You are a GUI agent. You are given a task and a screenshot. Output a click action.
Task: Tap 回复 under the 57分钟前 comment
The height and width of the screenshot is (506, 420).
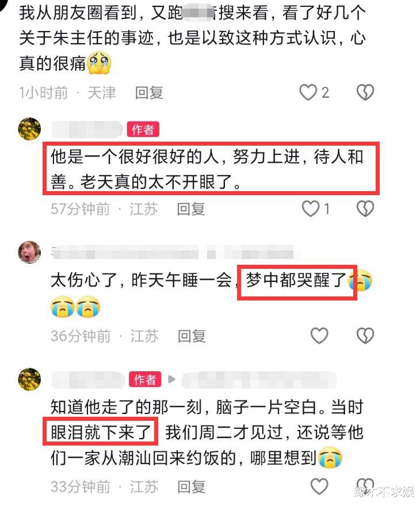[191, 209]
